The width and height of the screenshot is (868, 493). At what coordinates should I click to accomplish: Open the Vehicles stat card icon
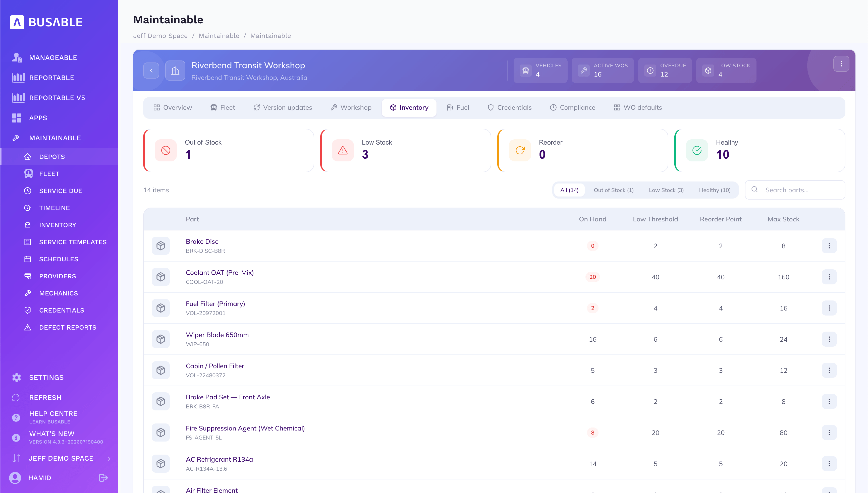click(525, 71)
